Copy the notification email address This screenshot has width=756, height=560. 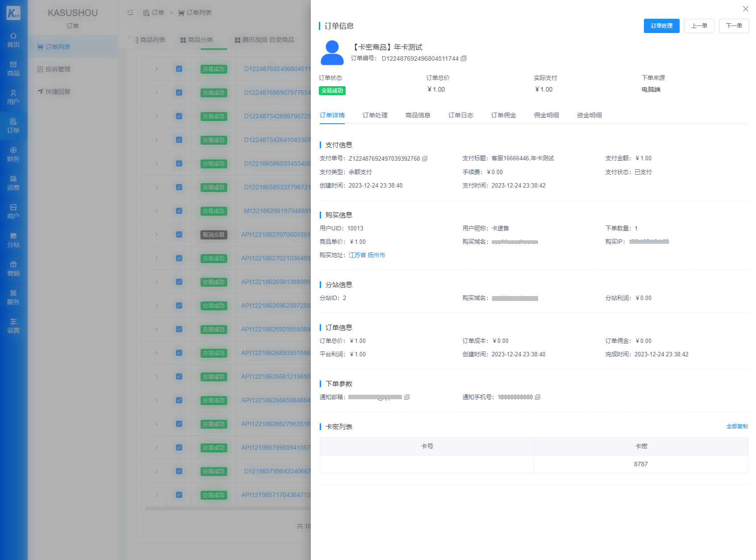[407, 397]
